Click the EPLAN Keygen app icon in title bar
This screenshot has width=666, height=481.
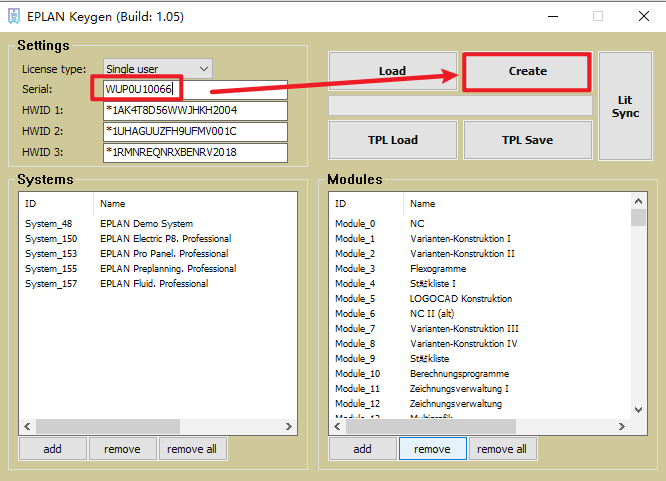(x=14, y=17)
